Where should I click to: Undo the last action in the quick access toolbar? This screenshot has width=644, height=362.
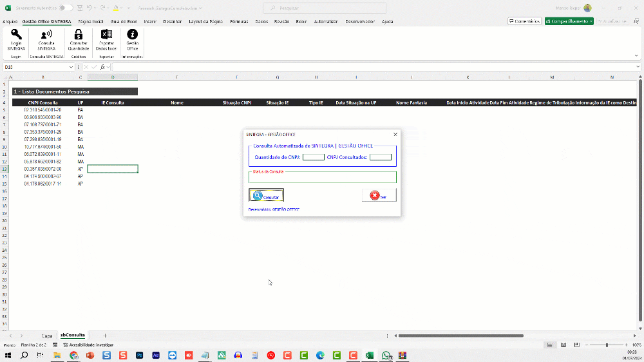point(90,8)
